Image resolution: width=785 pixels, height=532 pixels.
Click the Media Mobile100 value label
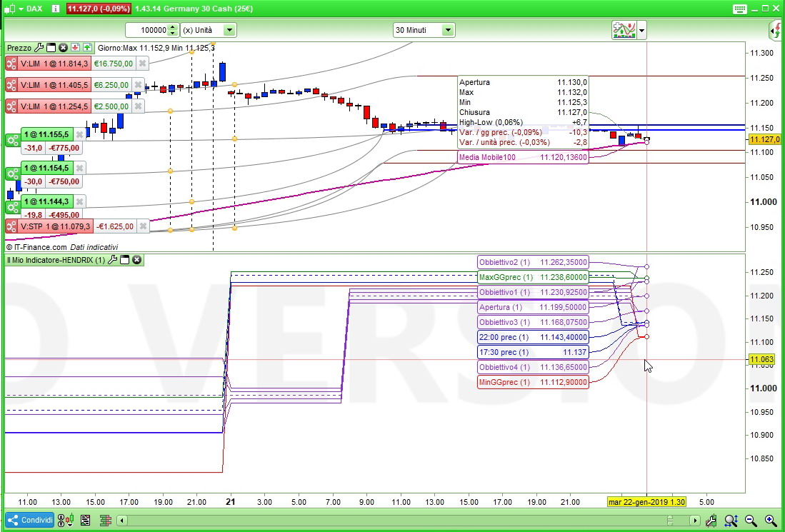click(x=523, y=157)
